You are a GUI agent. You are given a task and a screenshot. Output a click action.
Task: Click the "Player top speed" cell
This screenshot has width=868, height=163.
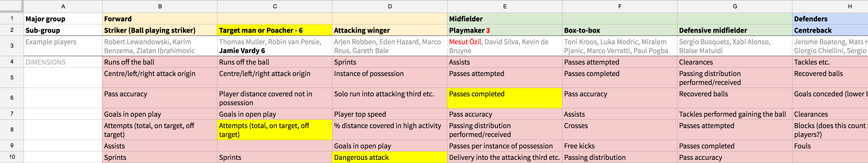point(390,114)
